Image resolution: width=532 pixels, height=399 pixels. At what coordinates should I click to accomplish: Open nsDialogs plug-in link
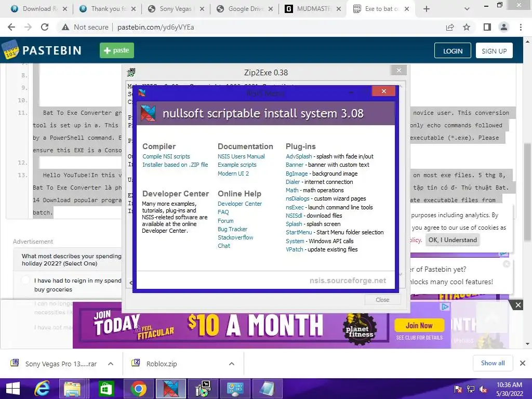point(298,198)
